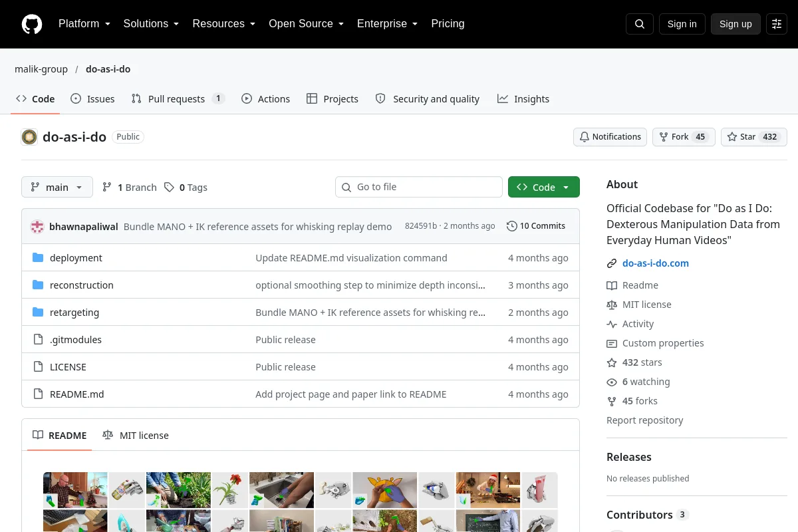798x532 pixels.
Task: Click the history clock icon by 10 Commits
Action: click(x=511, y=226)
